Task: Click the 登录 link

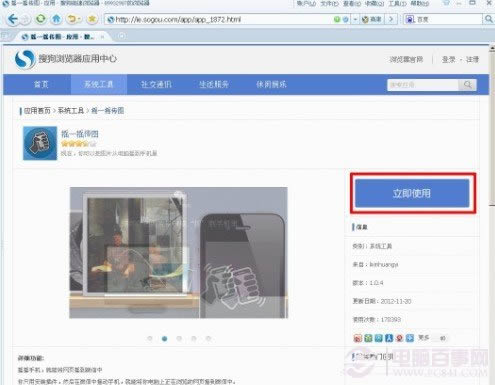Action: pyautogui.click(x=449, y=59)
